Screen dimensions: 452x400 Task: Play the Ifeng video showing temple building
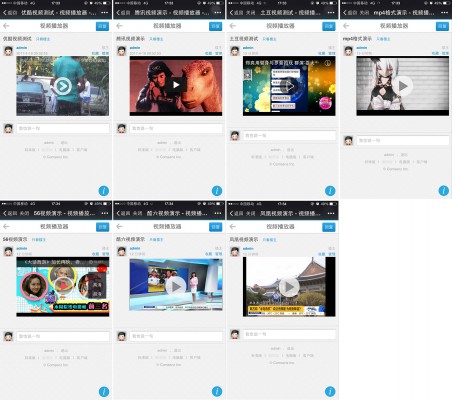point(289,287)
